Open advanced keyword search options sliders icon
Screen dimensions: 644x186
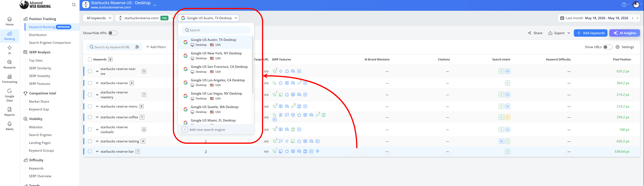[x=137, y=47]
